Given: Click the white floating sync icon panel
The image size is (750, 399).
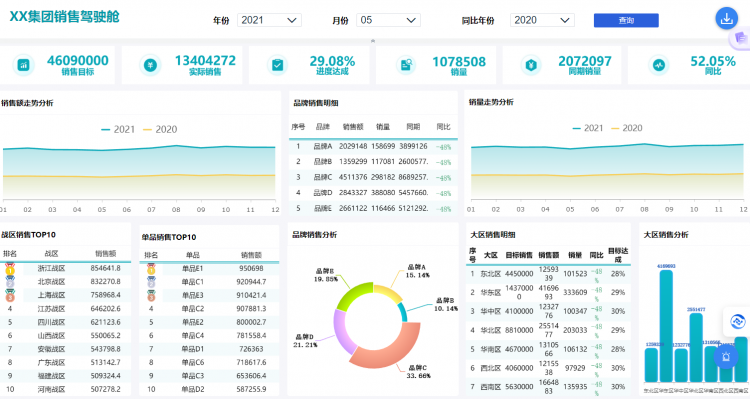Looking at the screenshot, I should pyautogui.click(x=737, y=321).
